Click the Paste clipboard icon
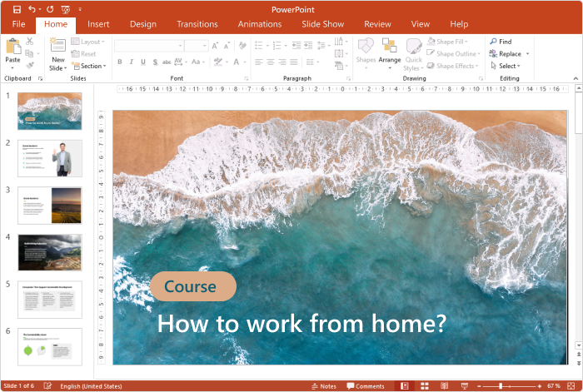The width and height of the screenshot is (583, 392). [x=13, y=47]
